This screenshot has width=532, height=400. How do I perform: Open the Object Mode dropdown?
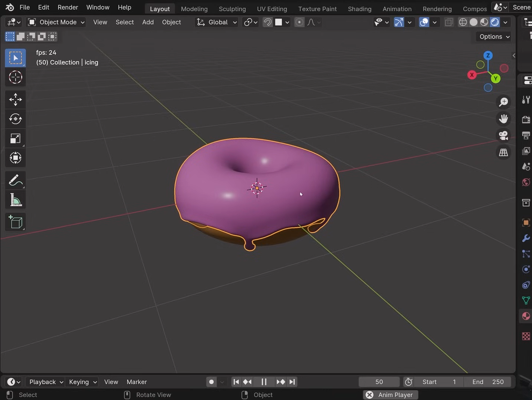coord(56,22)
